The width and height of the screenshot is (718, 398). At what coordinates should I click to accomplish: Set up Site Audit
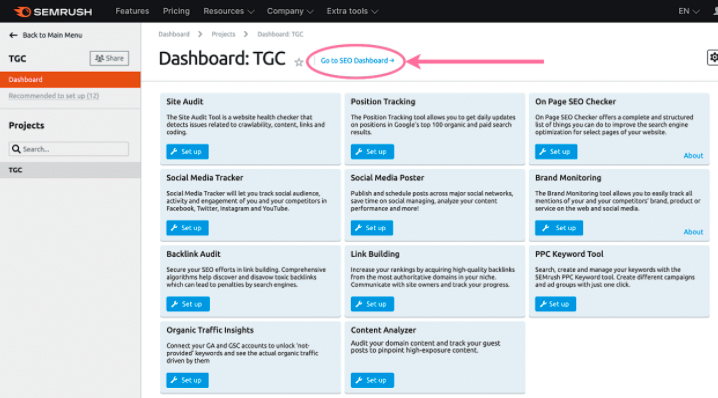pyautogui.click(x=187, y=152)
